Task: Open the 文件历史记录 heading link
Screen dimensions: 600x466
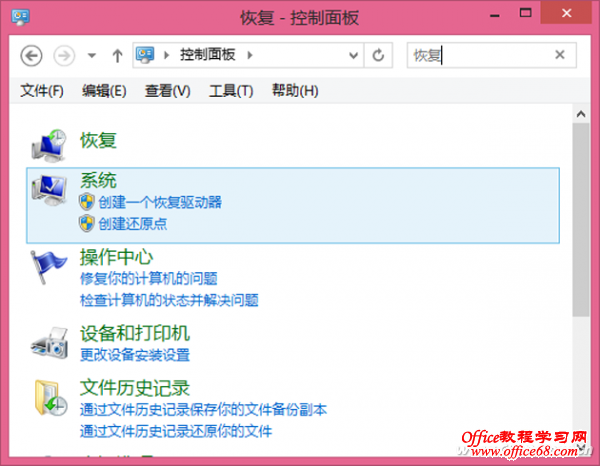Action: click(135, 388)
